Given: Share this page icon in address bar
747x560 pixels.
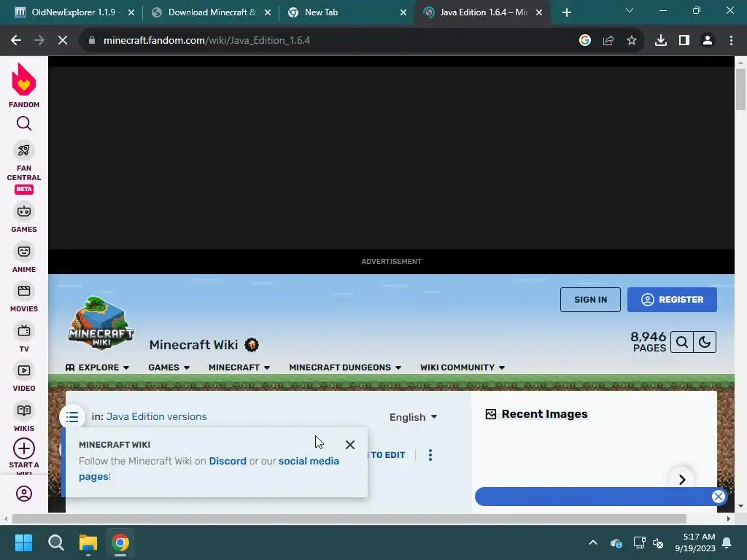Looking at the screenshot, I should coord(608,41).
